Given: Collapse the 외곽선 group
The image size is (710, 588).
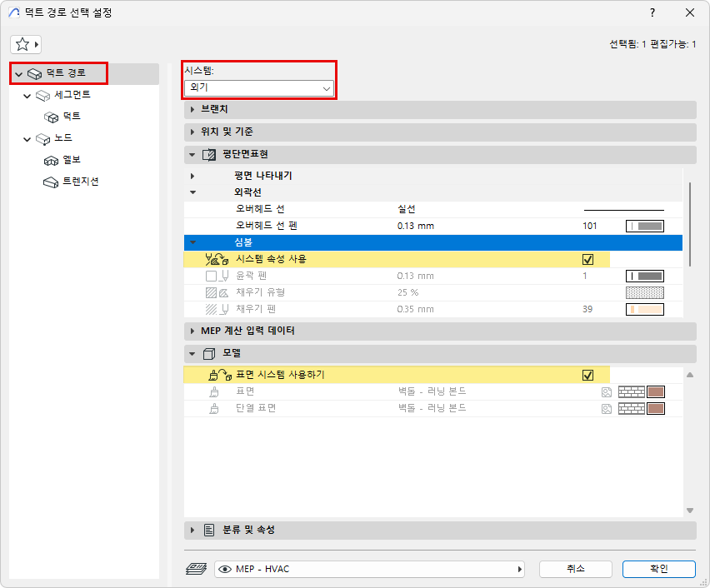Looking at the screenshot, I should point(192,192).
